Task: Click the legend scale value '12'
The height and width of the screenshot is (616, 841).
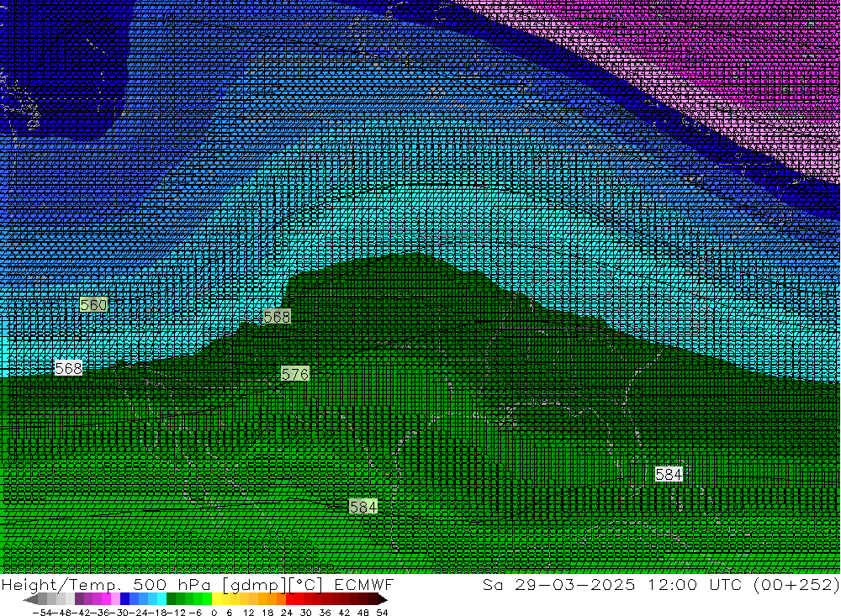Action: click(x=248, y=613)
